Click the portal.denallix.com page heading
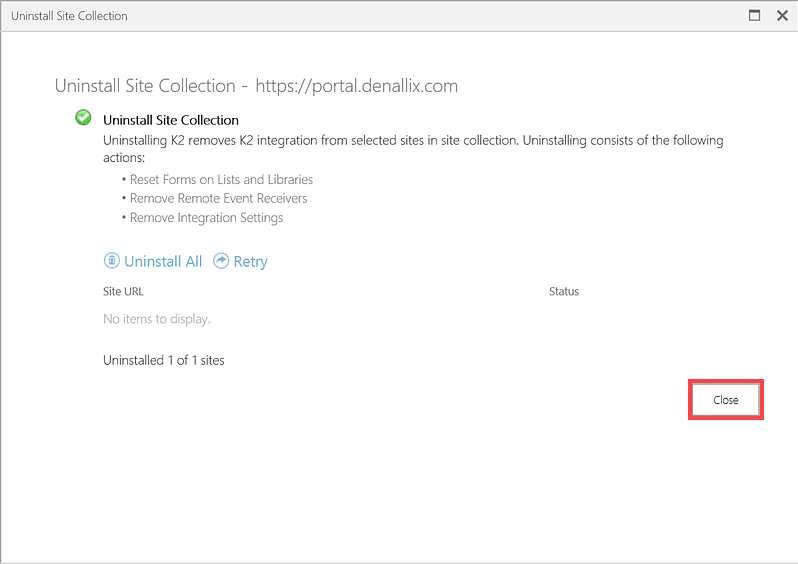The width and height of the screenshot is (798, 564). (x=256, y=86)
